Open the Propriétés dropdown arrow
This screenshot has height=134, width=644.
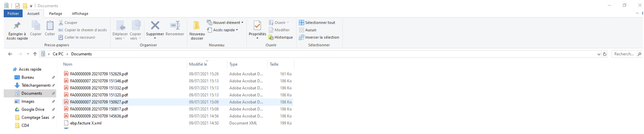(257, 38)
